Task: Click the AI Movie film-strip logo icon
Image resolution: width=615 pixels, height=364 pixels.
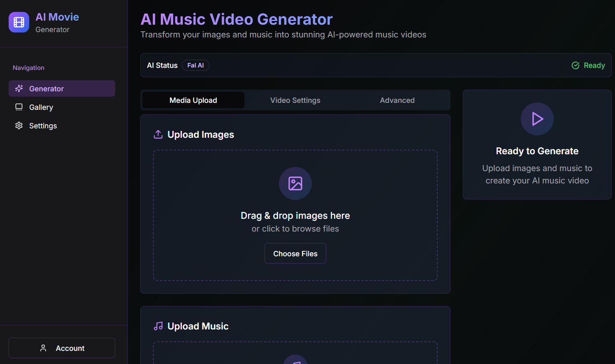Action: click(x=19, y=22)
